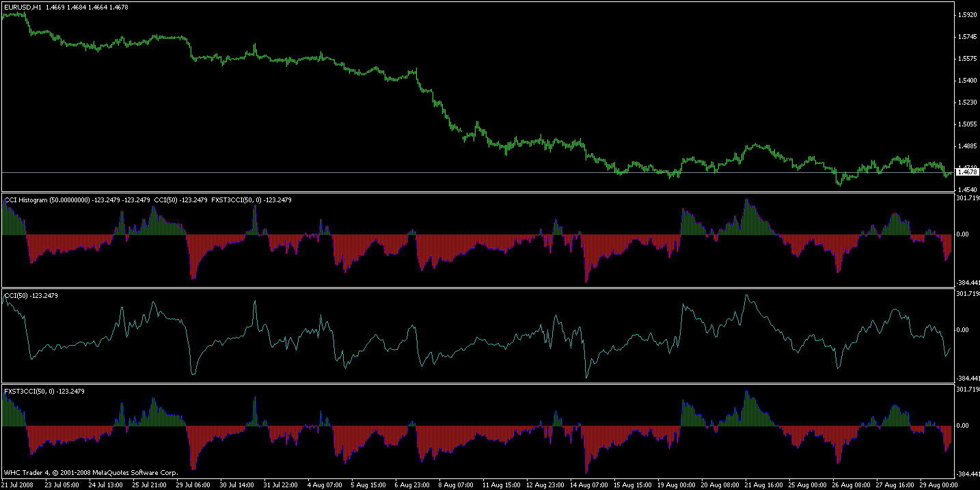Click the 20 Aug 08:00 time label
Screen dimensions: 980x490
pyautogui.click(x=718, y=485)
